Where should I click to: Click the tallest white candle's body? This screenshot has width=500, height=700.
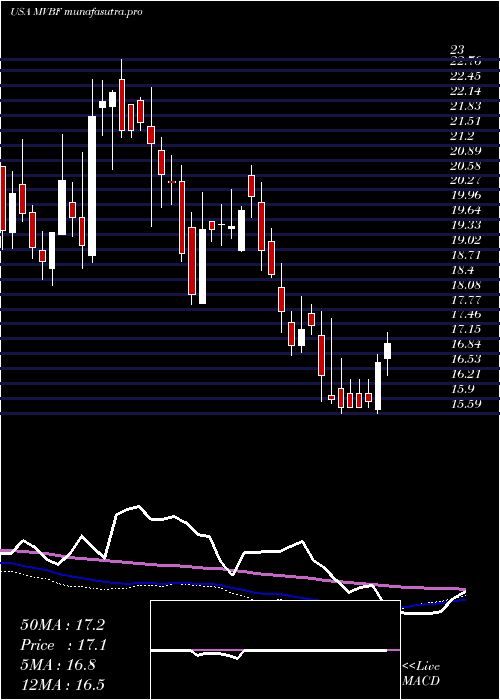pyautogui.click(x=92, y=186)
